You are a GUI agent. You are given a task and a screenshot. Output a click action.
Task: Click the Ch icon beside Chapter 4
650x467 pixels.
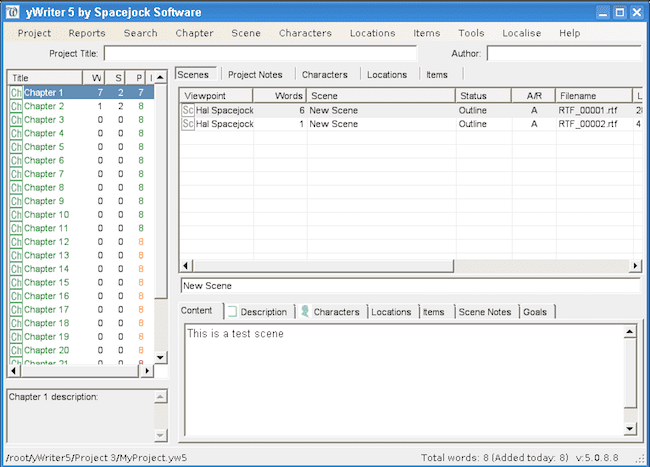16,133
